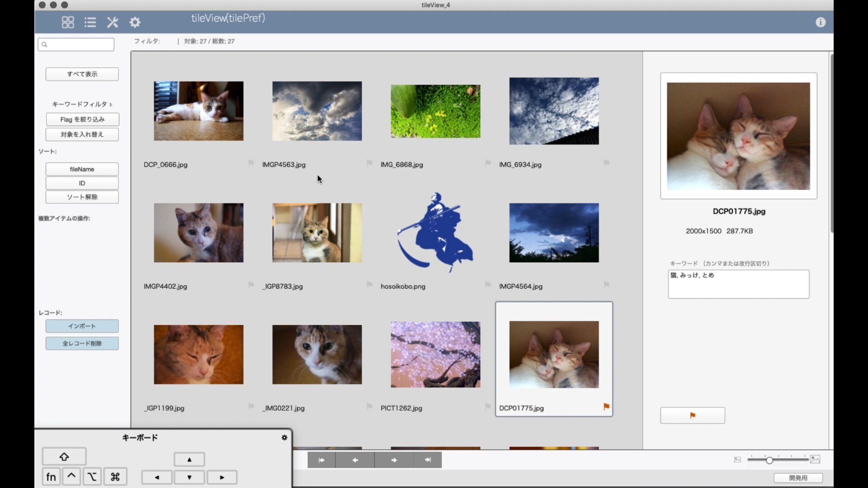The width and height of the screenshot is (868, 488).
Task: Toggle the flag next to IMG_6868.jpg
Action: point(488,164)
